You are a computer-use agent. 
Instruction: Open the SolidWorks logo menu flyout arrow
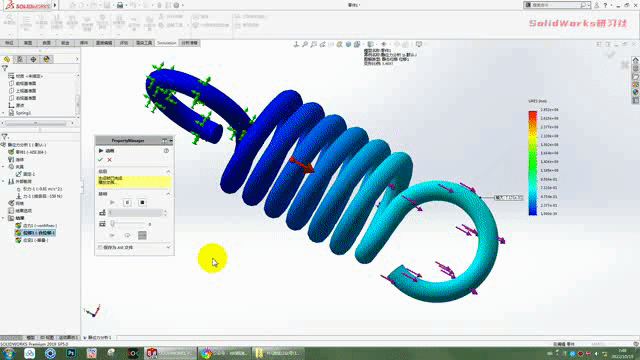55,5
